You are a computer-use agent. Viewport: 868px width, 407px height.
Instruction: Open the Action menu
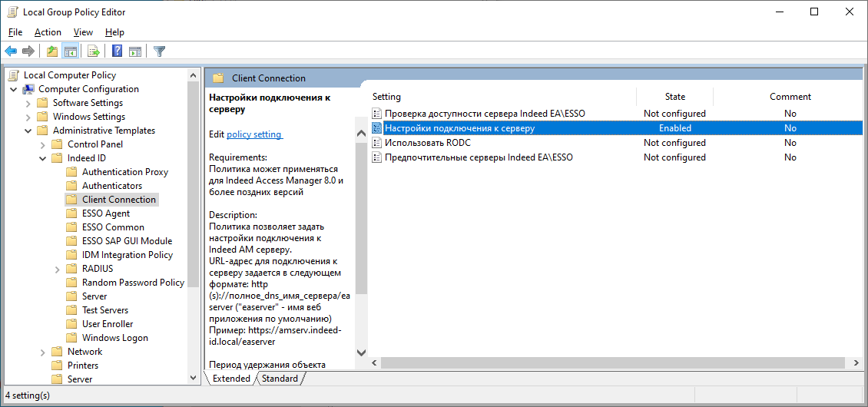(x=48, y=32)
